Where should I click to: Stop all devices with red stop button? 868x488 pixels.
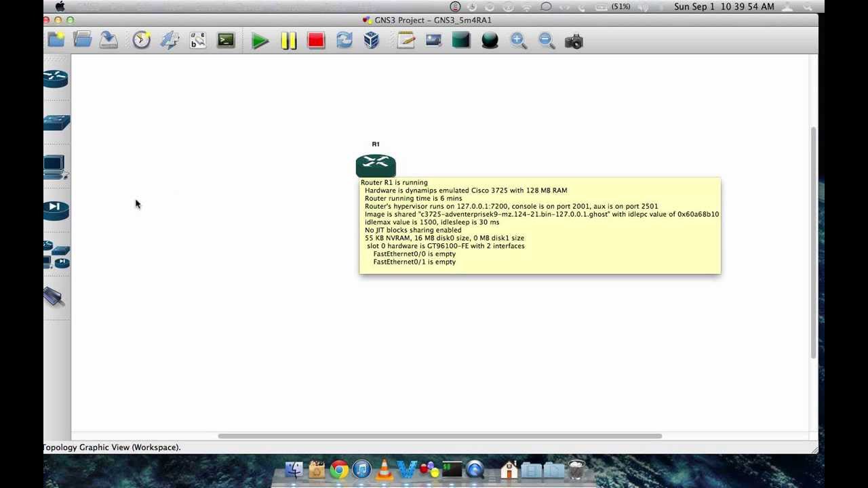316,41
